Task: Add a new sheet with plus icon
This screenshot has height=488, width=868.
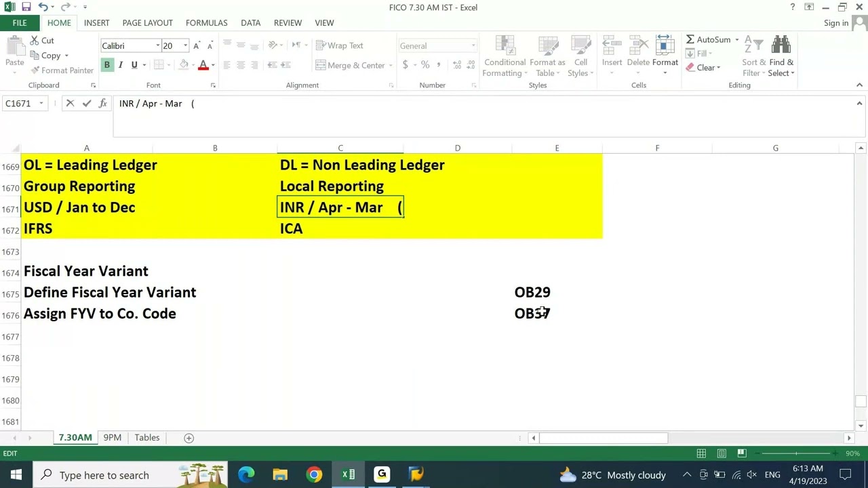Action: pyautogui.click(x=189, y=438)
